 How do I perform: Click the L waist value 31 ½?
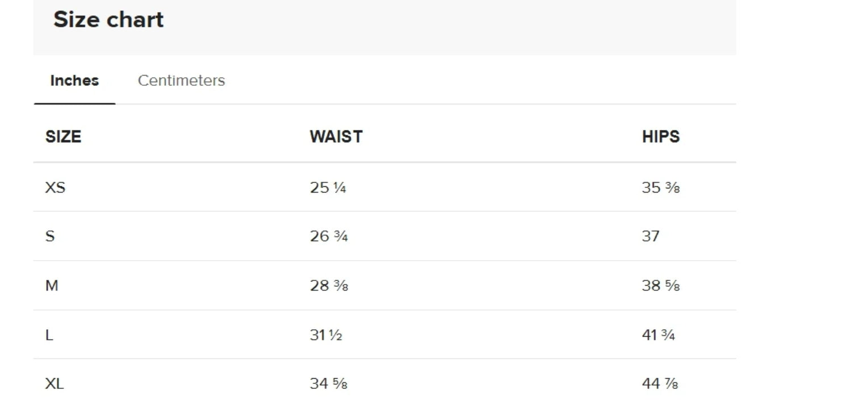click(x=326, y=335)
